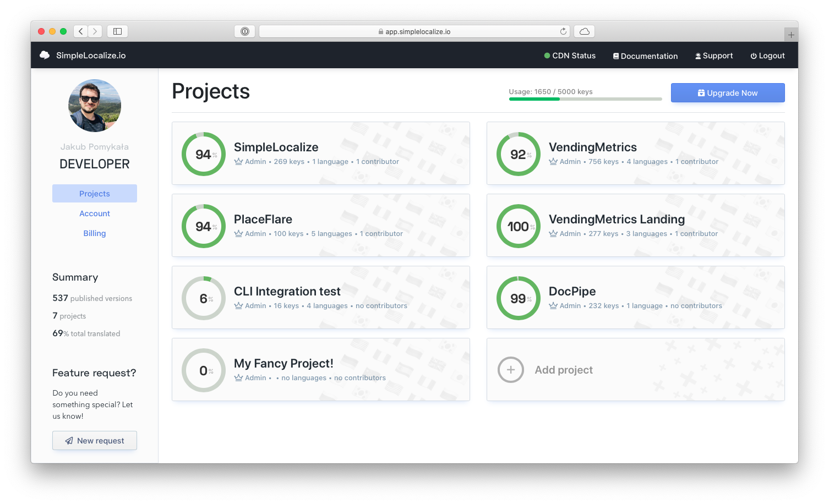
Task: Toggle the Safari sidebar button
Action: (x=117, y=31)
